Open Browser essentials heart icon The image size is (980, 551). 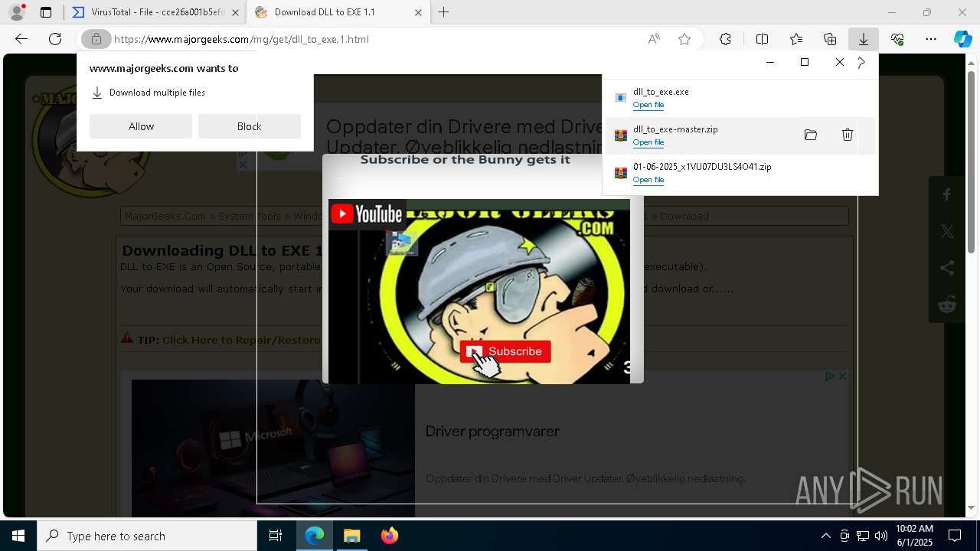(897, 39)
